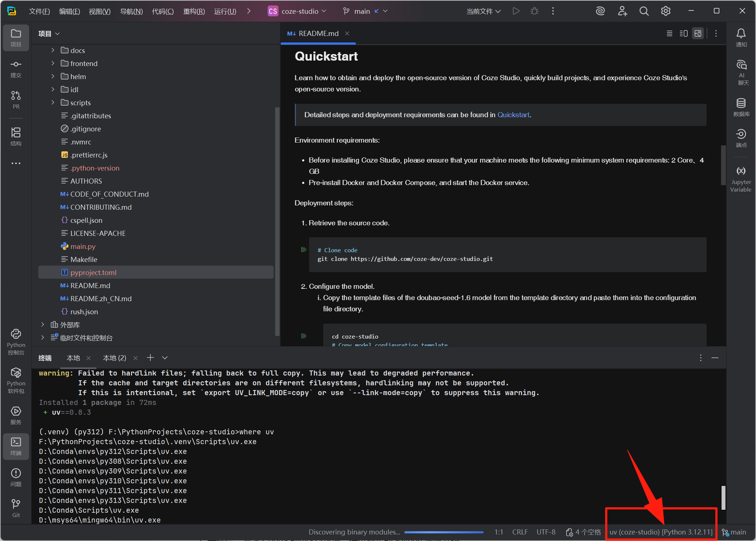Screen dimensions: 756x541
Task: Click the main branch status bar widget
Action: pos(734,532)
